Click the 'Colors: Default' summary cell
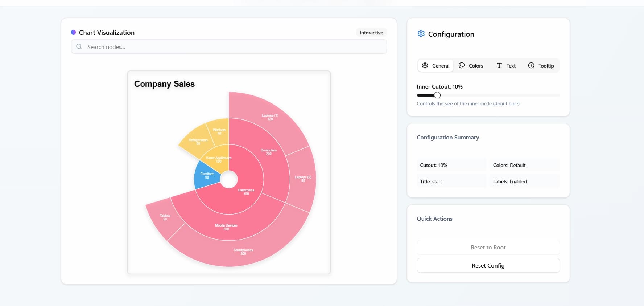This screenshot has width=644, height=306. [x=525, y=165]
